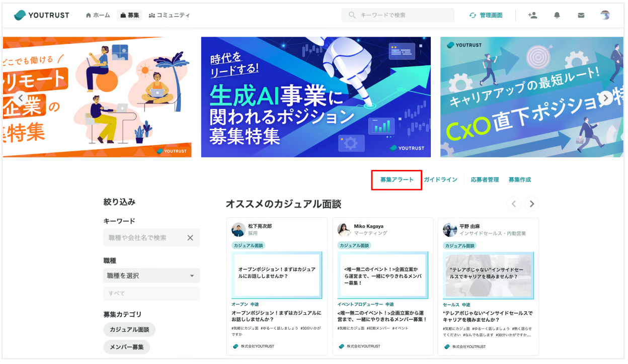The image size is (628, 364).
Task: Click 株式会社YOUTRUST on Miko Kagaya card
Action: point(359,346)
